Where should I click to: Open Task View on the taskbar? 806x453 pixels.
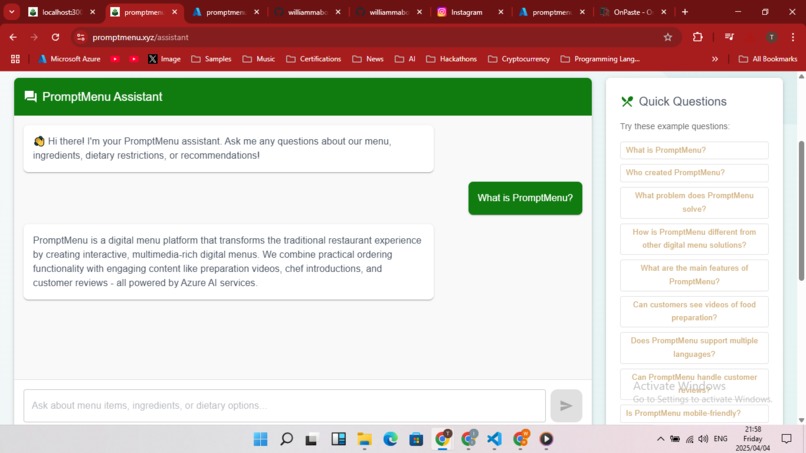311,439
